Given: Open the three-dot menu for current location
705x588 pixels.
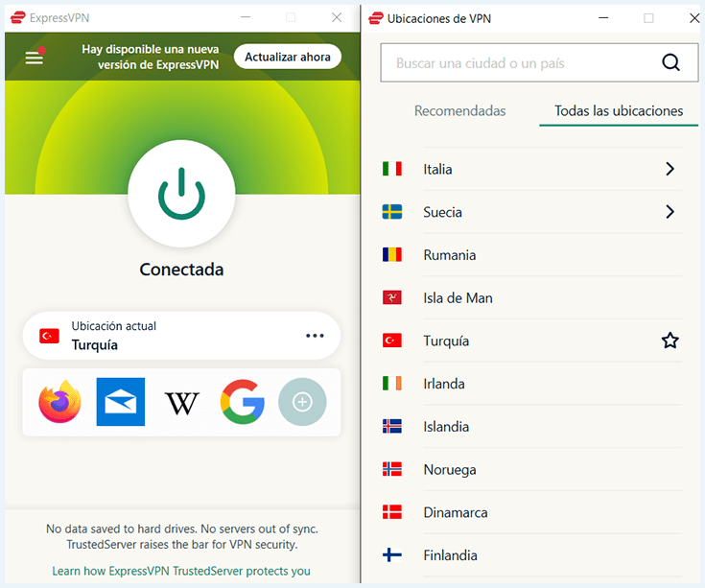Looking at the screenshot, I should click(315, 336).
